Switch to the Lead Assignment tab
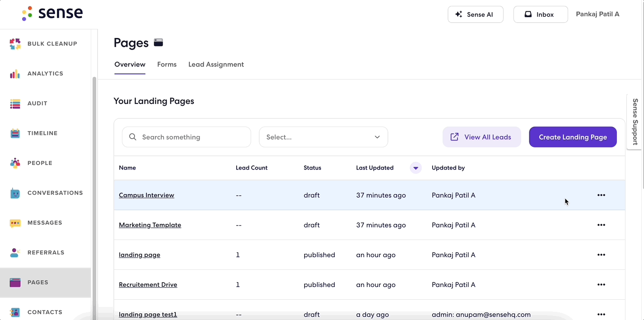644x320 pixels. [216, 65]
